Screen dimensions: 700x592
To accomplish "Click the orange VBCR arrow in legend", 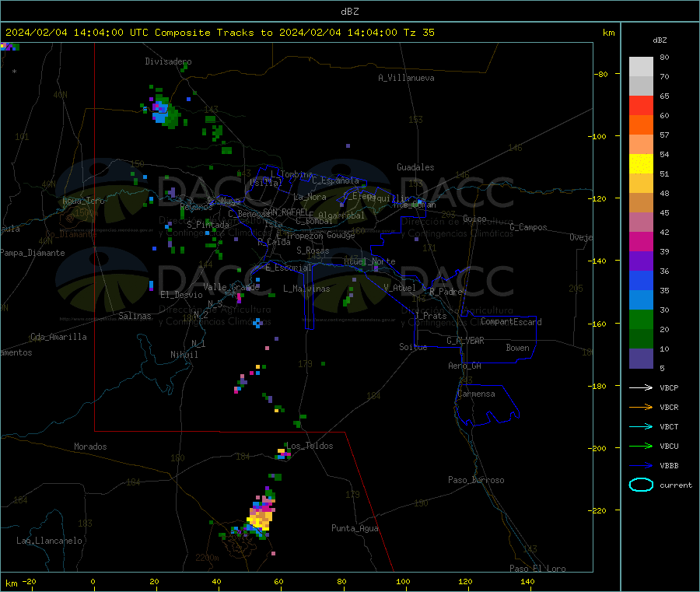I will click(x=641, y=407).
